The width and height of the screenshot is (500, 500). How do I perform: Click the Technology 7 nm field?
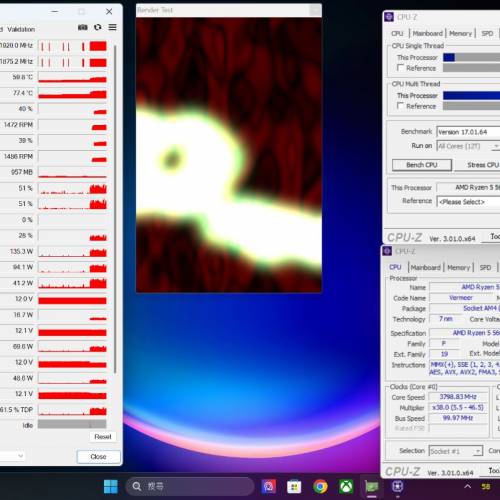[x=446, y=319]
